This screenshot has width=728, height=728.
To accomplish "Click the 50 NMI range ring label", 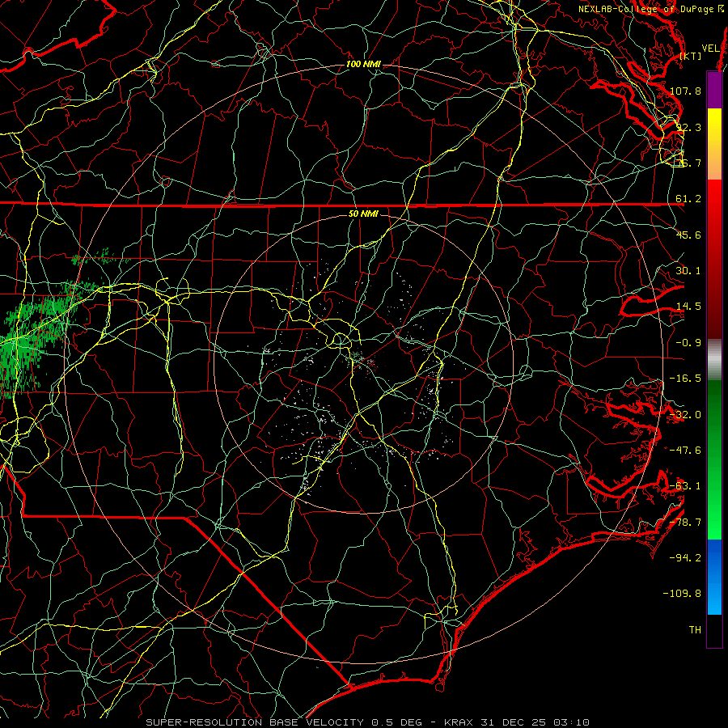I will 363,214.
